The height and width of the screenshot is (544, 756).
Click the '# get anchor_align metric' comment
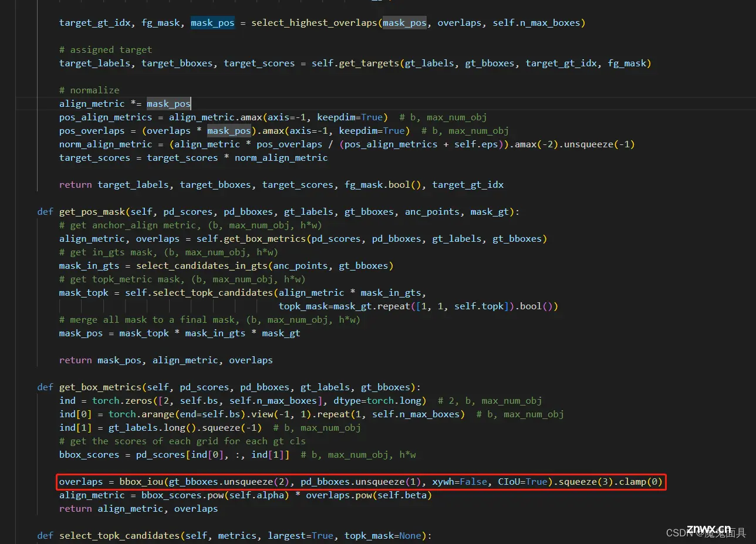tap(191, 225)
